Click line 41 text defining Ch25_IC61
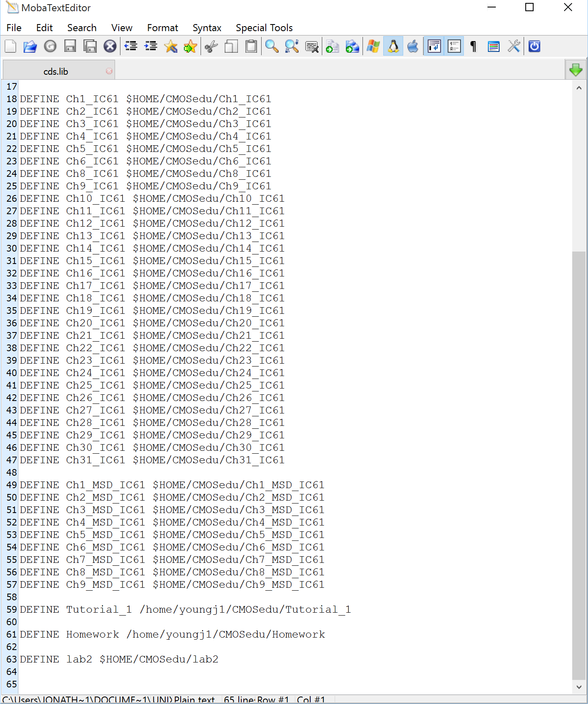This screenshot has height=704, width=588. 152,385
